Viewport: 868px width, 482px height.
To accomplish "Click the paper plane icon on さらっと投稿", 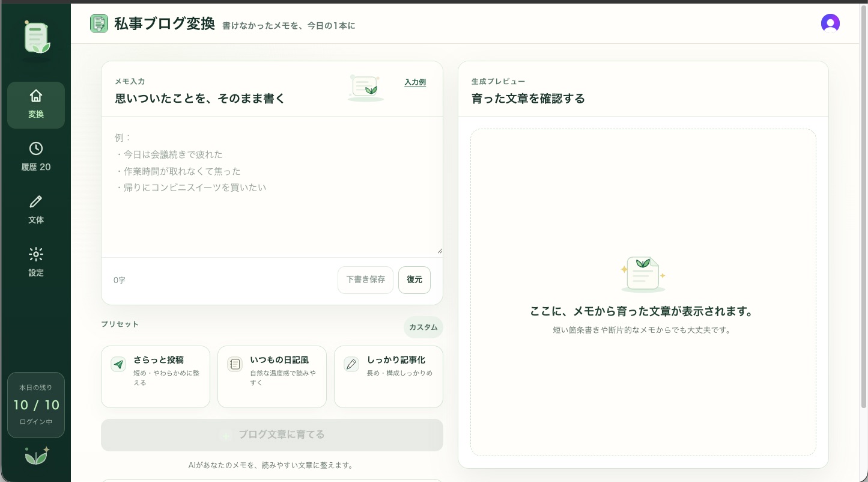I will click(118, 364).
